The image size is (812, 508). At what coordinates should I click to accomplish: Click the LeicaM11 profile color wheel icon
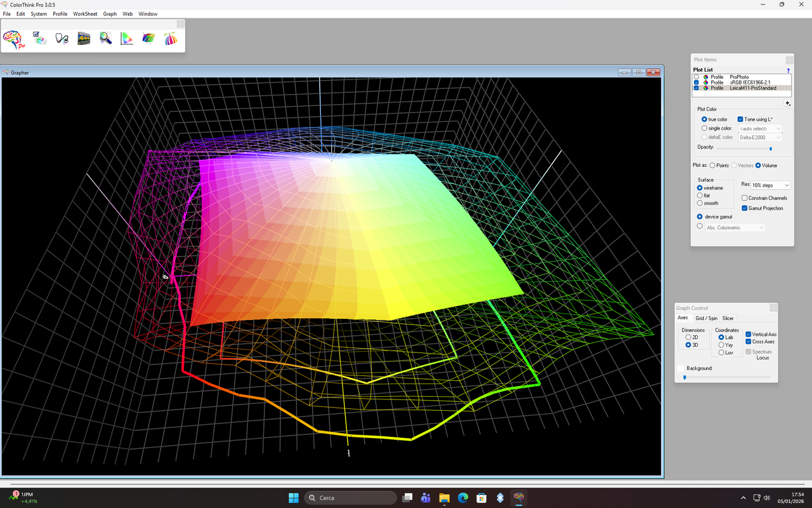click(705, 88)
